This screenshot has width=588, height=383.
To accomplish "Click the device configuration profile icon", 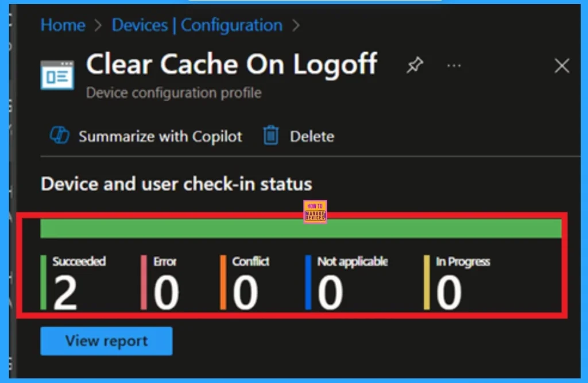I will pyautogui.click(x=57, y=75).
